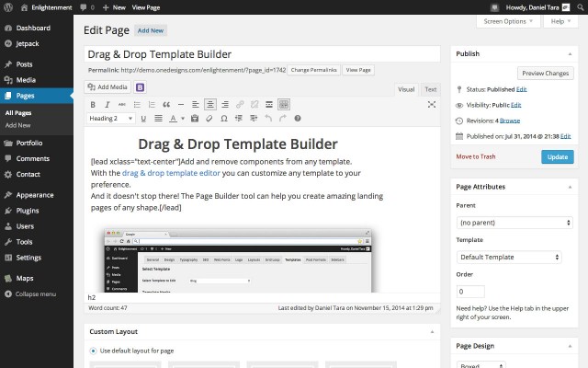Toggle italic formatting in editor toolbar
Screen dimensions: 588x368
pyautogui.click(x=107, y=105)
